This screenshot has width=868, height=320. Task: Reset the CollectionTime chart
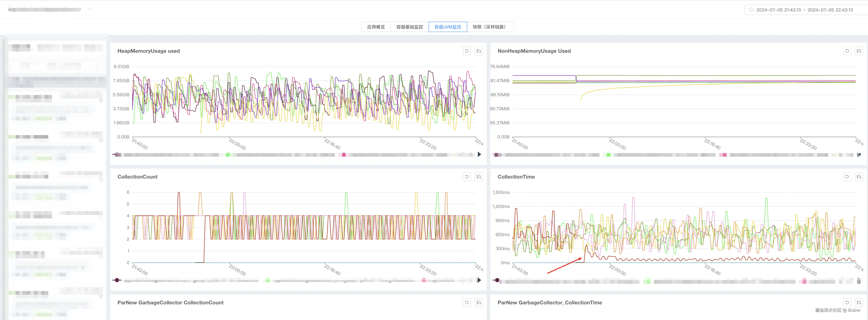847,177
